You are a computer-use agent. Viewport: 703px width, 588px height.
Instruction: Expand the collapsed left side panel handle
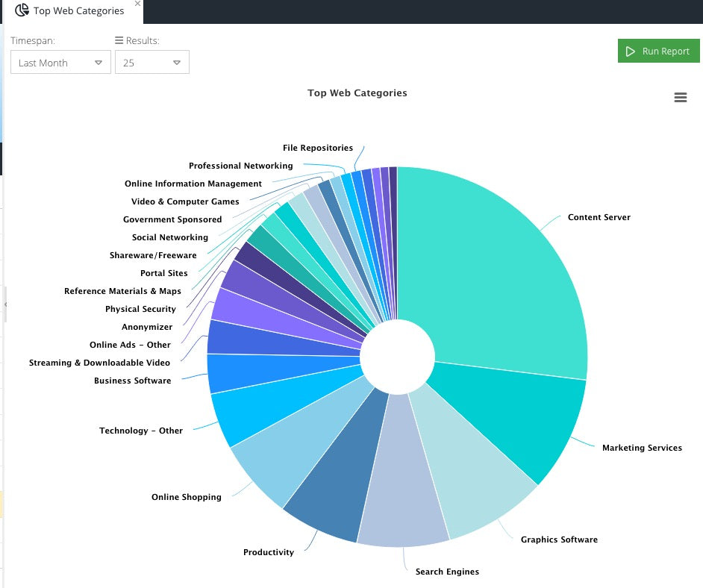coord(4,304)
